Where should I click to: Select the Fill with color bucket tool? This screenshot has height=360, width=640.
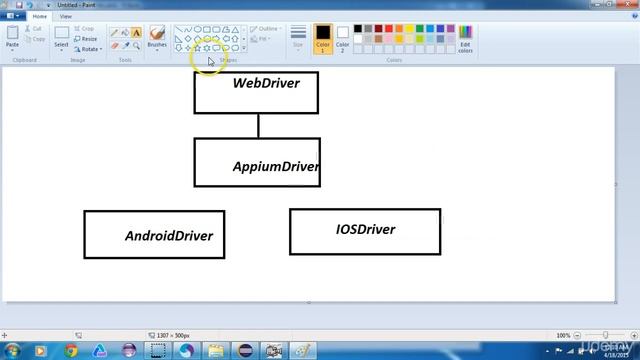pyautogui.click(x=125, y=33)
